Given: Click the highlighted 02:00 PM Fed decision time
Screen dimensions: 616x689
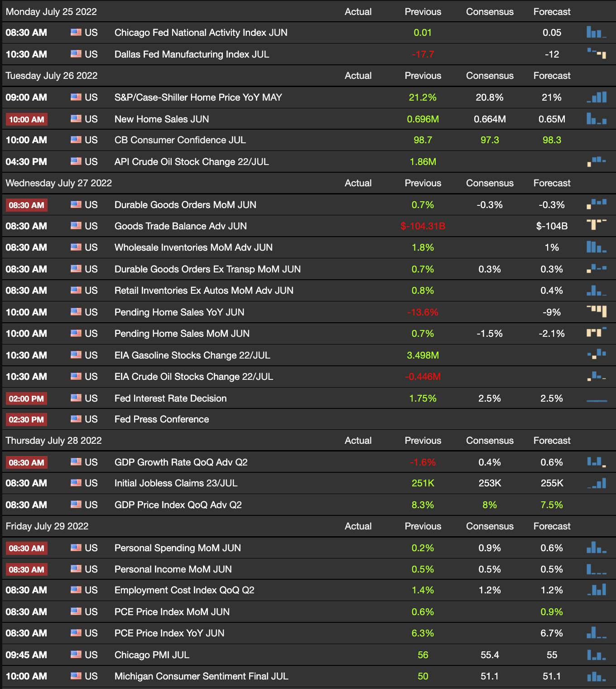Looking at the screenshot, I should tap(27, 399).
